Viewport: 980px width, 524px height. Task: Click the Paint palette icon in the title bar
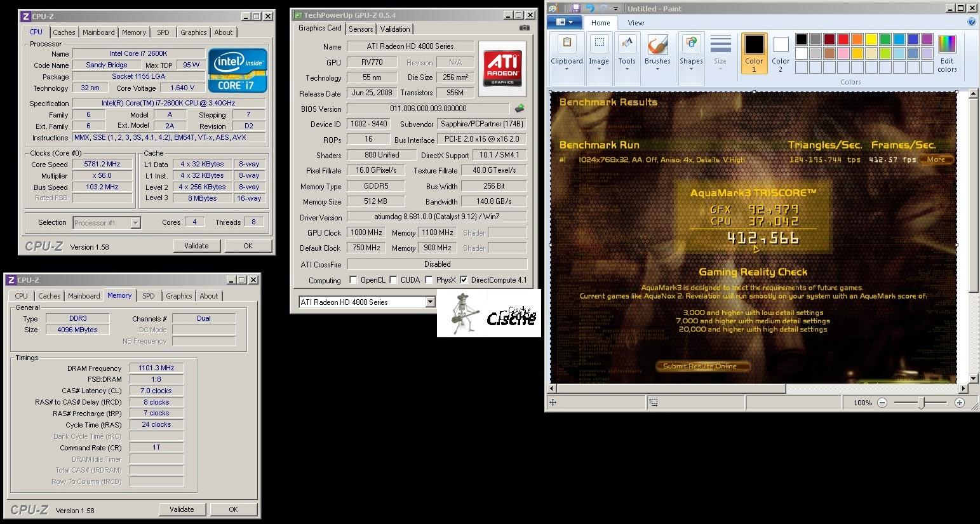pos(553,8)
